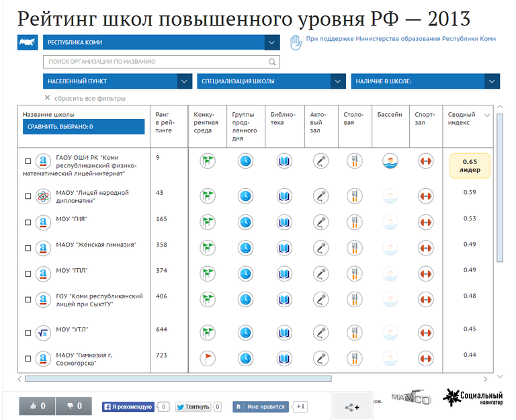Open the РЕСПУБЛИКА КОМИ region dropdown
The width and height of the screenshot is (516, 420).
[161, 42]
